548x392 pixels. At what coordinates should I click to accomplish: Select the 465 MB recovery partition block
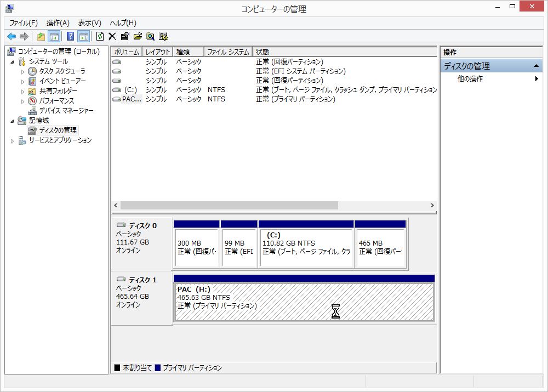point(380,244)
